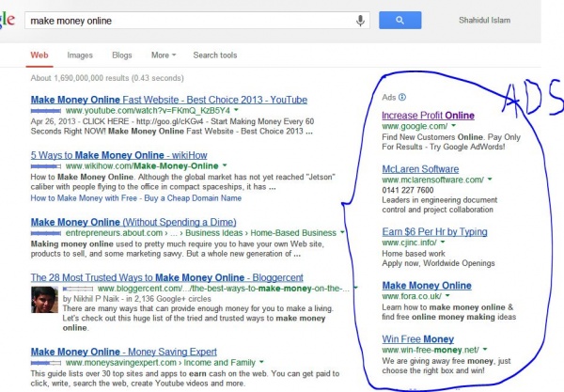Image resolution: width=564 pixels, height=392 pixels.
Task: Click the result count 'About 1,690,000,000 results'
Action: click(x=80, y=78)
